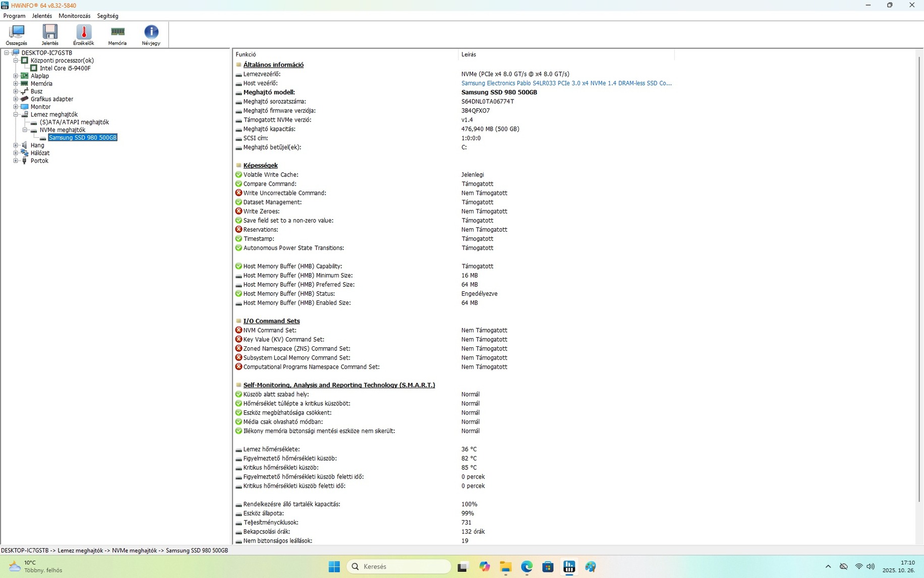This screenshot has width=924, height=578.
Task: Click the Névjegy about icon
Action: [x=151, y=35]
